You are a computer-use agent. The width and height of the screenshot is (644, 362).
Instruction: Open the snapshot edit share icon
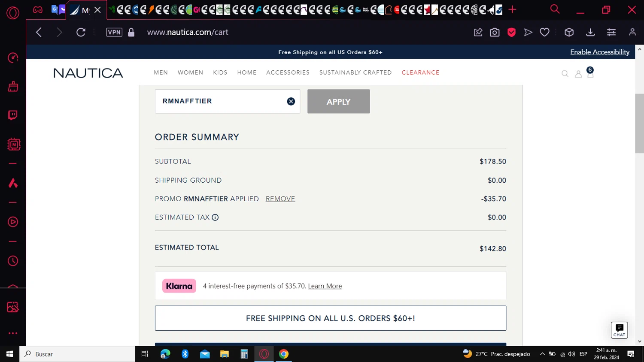click(x=478, y=32)
